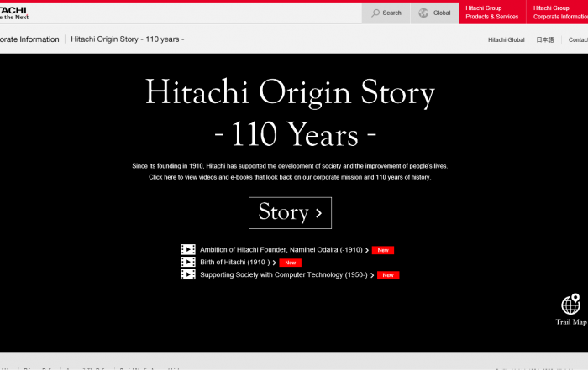This screenshot has height=370, width=588.
Task: Click chevron after Birth of Hitachi (1910-)
Action: point(274,263)
